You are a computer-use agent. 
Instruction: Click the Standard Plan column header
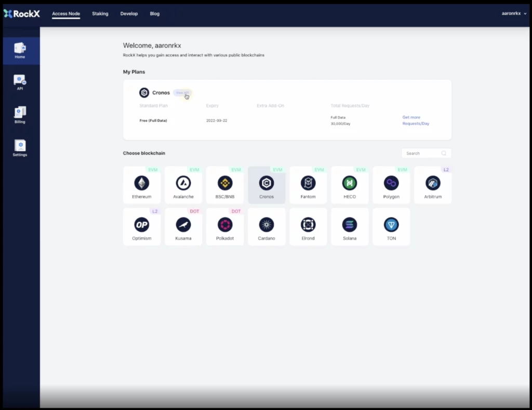pyautogui.click(x=153, y=106)
